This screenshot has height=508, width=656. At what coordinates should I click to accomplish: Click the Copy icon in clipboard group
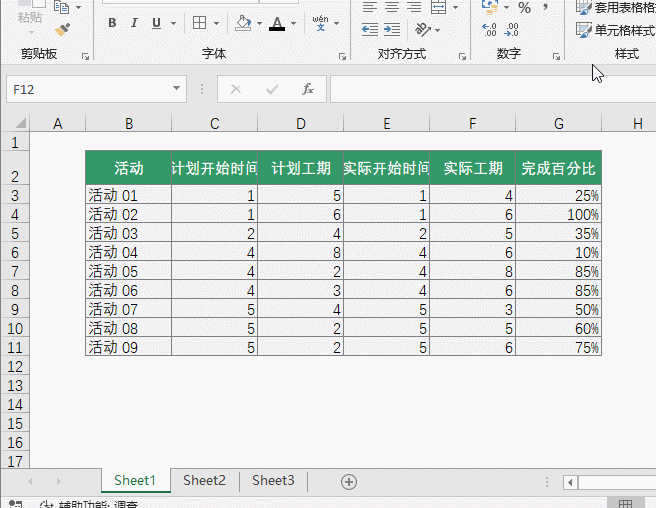[x=62, y=7]
